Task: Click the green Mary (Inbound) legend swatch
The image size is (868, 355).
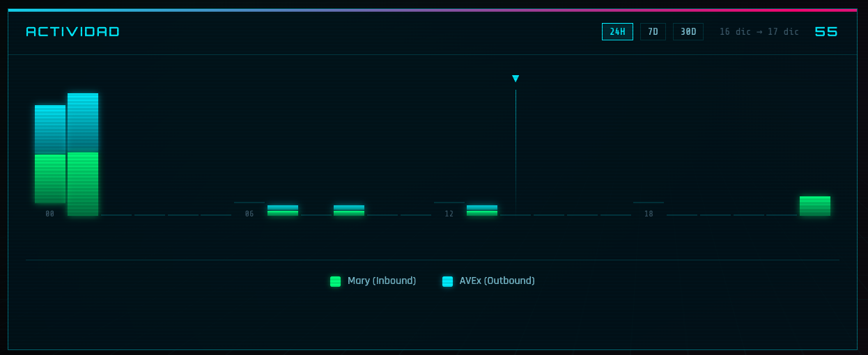Action: pyautogui.click(x=335, y=281)
